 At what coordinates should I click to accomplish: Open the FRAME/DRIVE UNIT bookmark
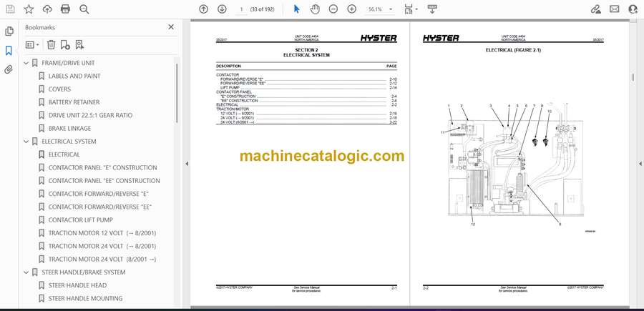click(x=68, y=63)
